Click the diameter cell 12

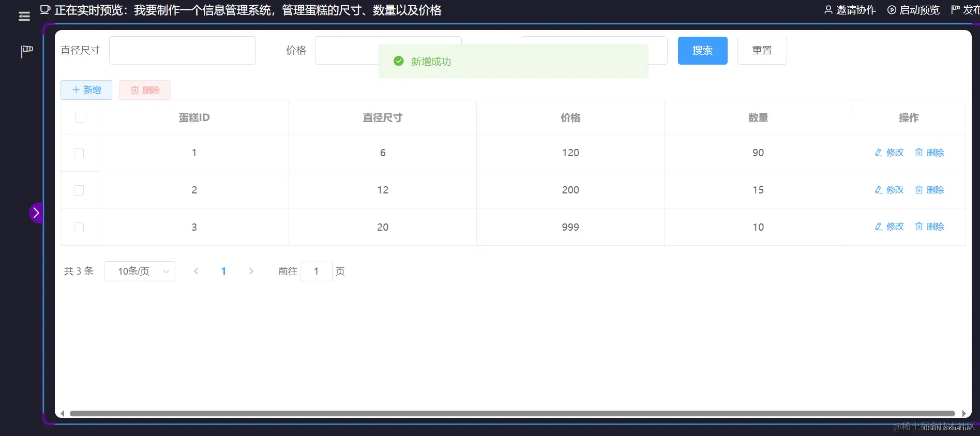coord(383,190)
